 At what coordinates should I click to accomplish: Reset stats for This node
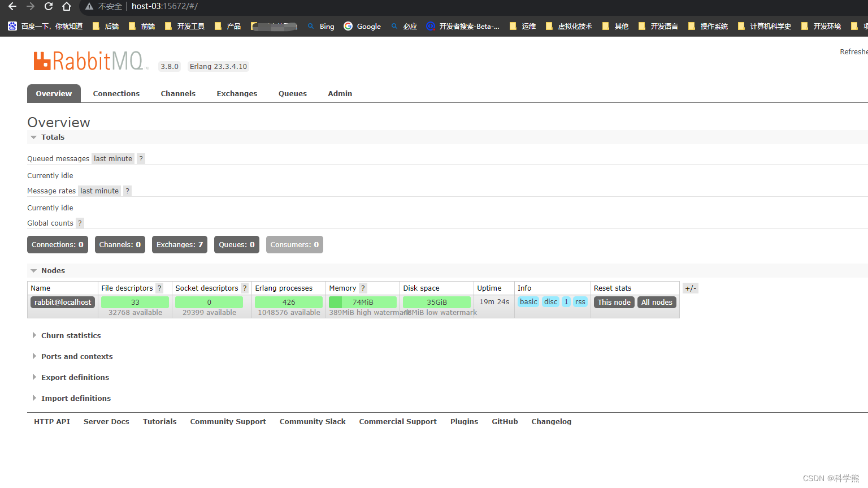point(614,302)
